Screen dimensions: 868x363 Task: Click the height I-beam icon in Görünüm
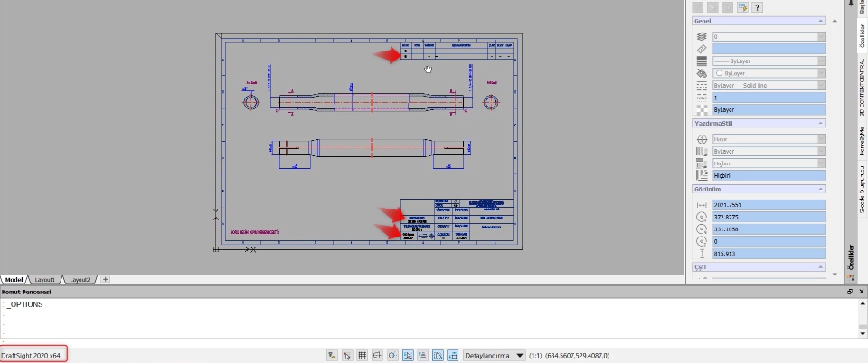tap(702, 254)
